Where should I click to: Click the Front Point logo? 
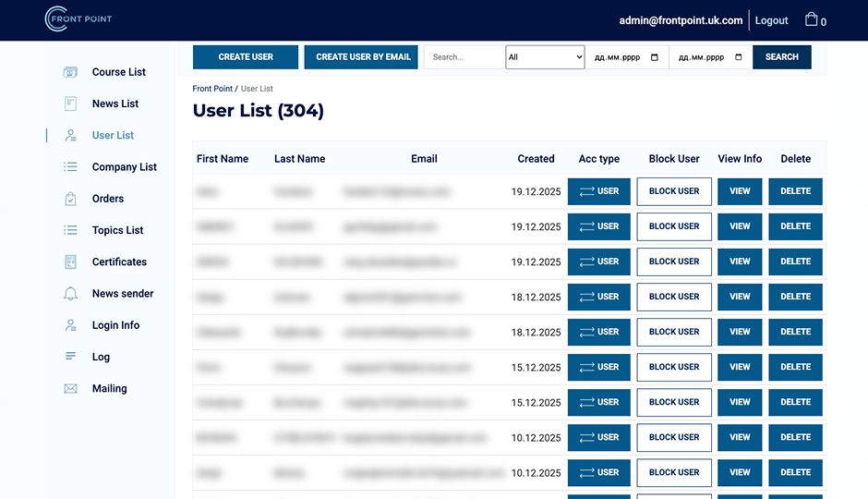tap(78, 19)
